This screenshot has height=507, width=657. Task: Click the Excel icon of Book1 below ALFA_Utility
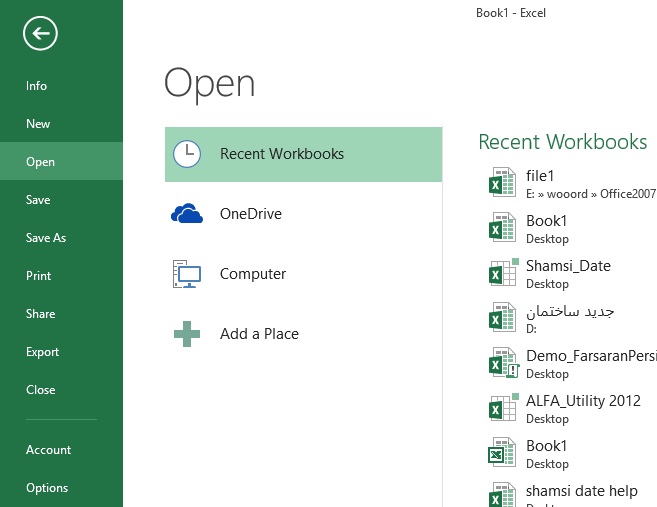pyautogui.click(x=502, y=452)
